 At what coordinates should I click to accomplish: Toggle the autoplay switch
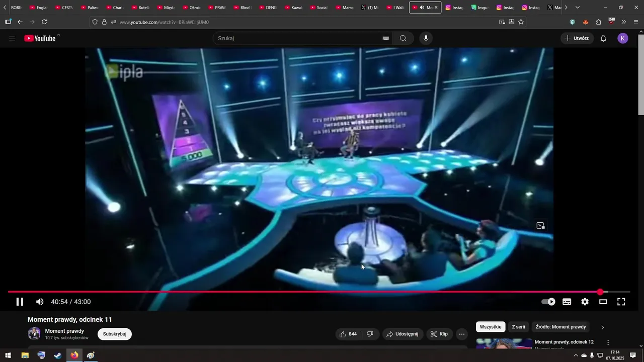click(x=548, y=302)
